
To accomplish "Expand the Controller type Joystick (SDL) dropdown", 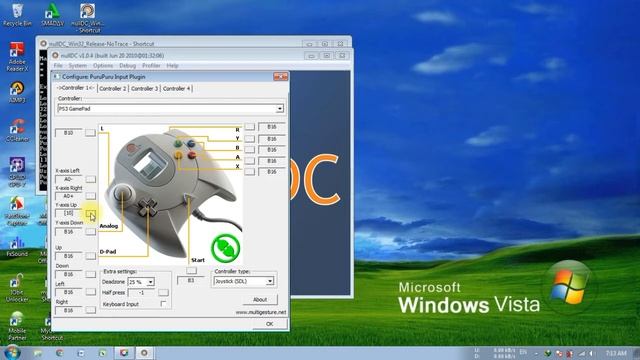I will click(270, 281).
